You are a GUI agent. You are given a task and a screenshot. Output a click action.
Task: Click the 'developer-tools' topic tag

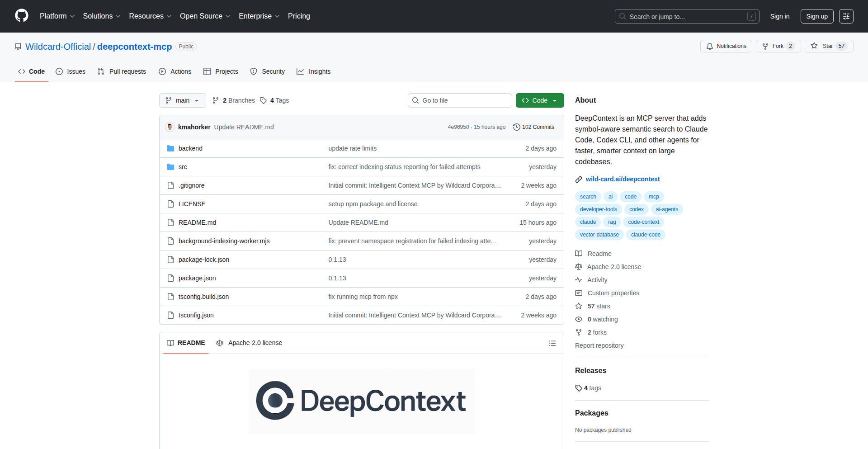tap(598, 209)
